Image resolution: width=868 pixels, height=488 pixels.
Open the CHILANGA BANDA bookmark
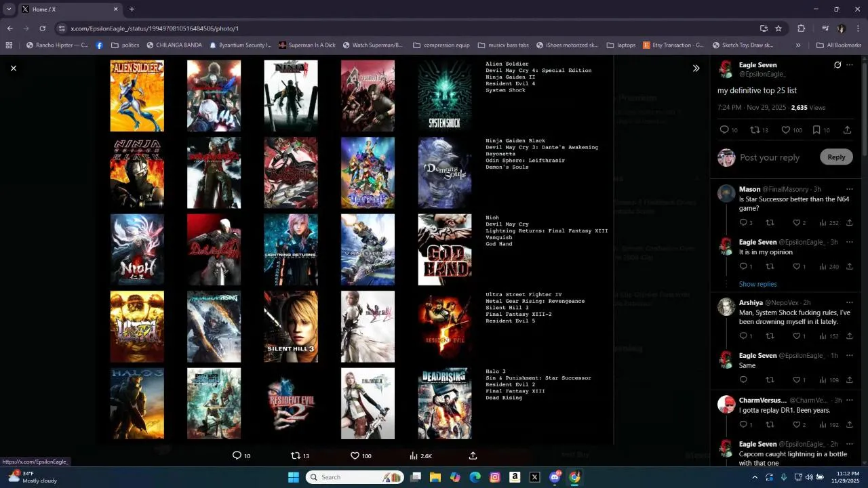pyautogui.click(x=174, y=45)
